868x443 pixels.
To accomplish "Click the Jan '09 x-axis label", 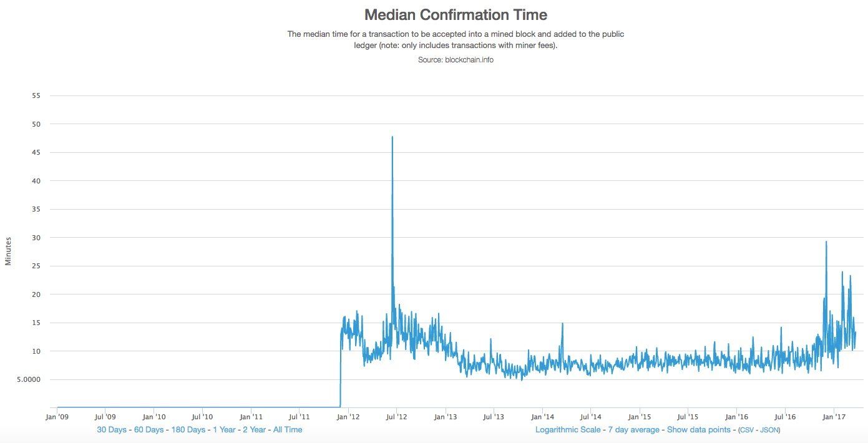I will click(58, 416).
